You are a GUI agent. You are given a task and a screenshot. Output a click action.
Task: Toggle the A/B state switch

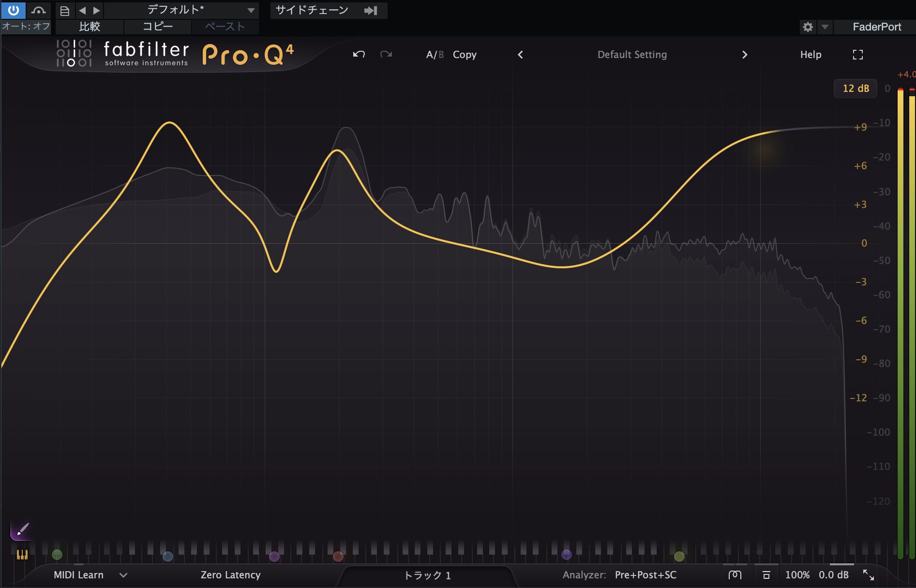[435, 55]
